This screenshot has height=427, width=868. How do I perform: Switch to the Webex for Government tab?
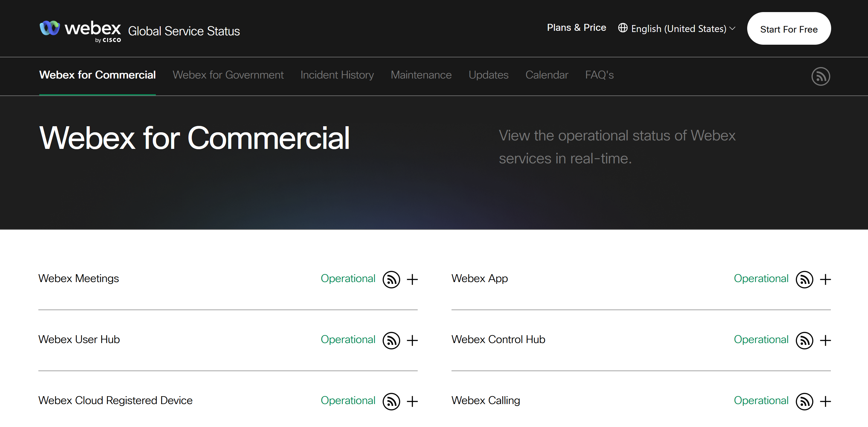tap(228, 75)
